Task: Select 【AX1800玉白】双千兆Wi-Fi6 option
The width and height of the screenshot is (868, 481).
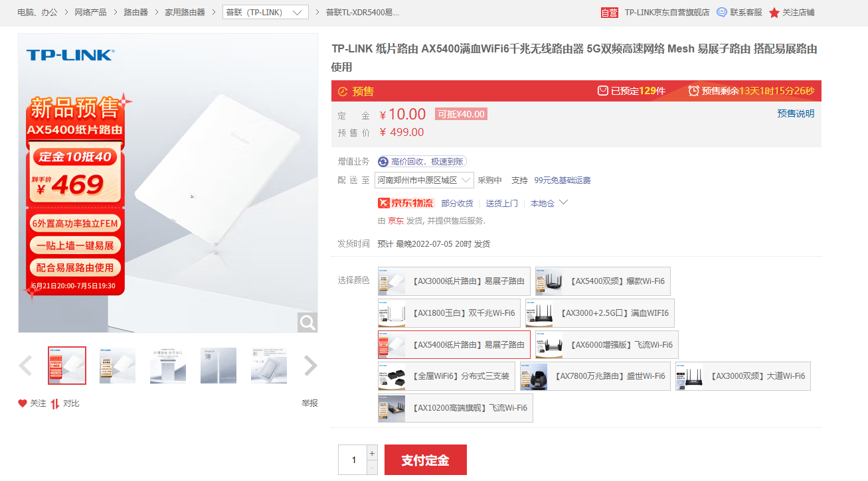Action: coord(449,313)
